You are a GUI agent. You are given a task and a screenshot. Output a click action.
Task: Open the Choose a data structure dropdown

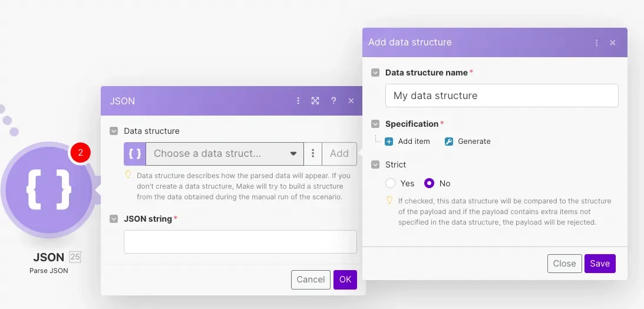tap(224, 153)
